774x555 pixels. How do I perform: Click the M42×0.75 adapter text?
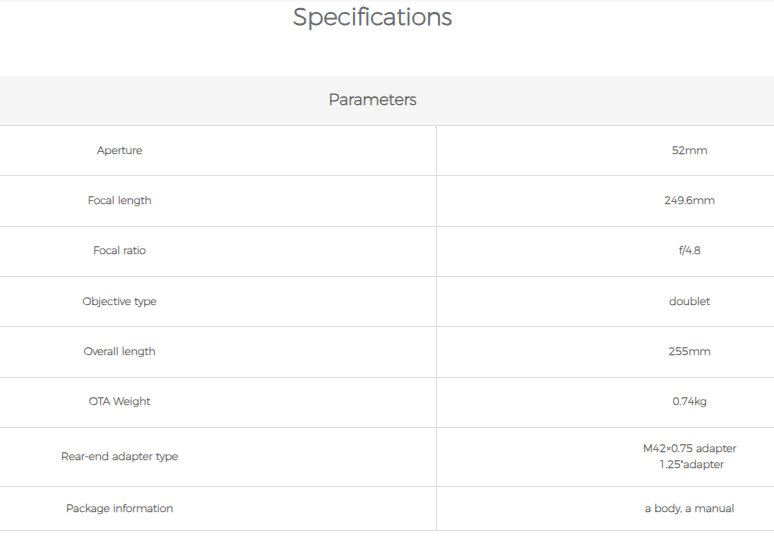point(689,448)
